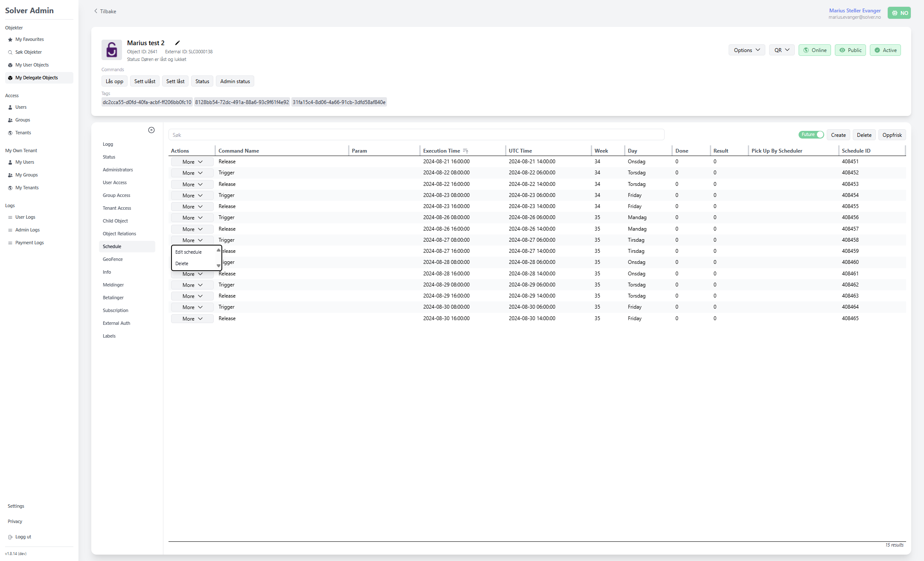
Task: Open the Options dropdown
Action: [747, 50]
